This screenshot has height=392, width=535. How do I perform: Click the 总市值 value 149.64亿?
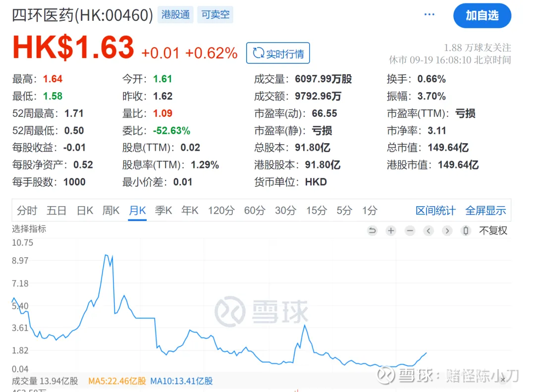coord(448,148)
